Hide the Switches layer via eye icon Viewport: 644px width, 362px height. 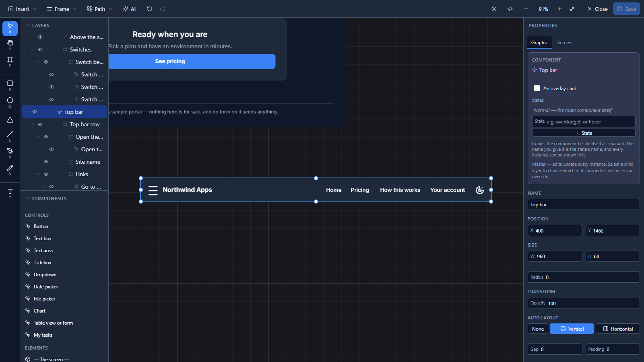(x=40, y=49)
